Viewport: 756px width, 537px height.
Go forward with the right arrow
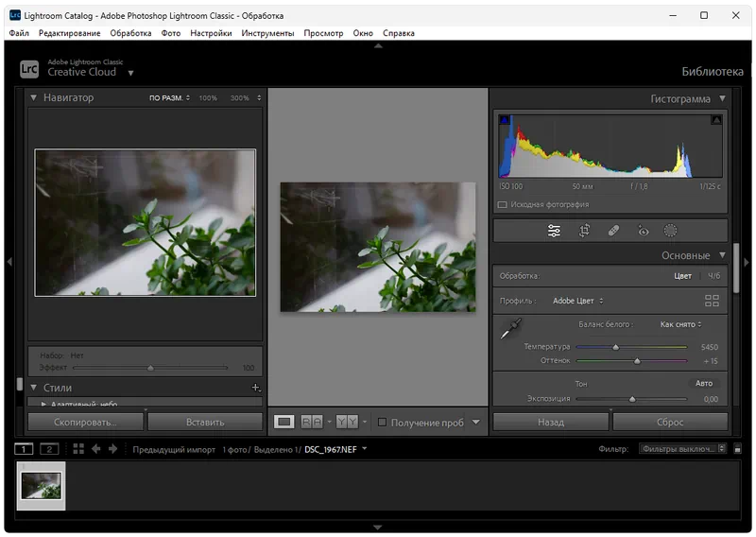(112, 449)
